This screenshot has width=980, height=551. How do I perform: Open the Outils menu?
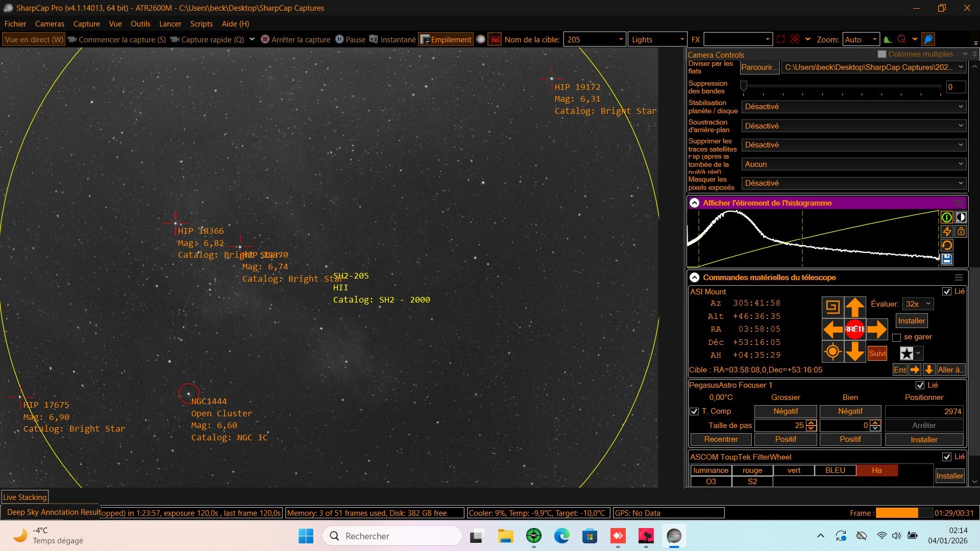140,24
